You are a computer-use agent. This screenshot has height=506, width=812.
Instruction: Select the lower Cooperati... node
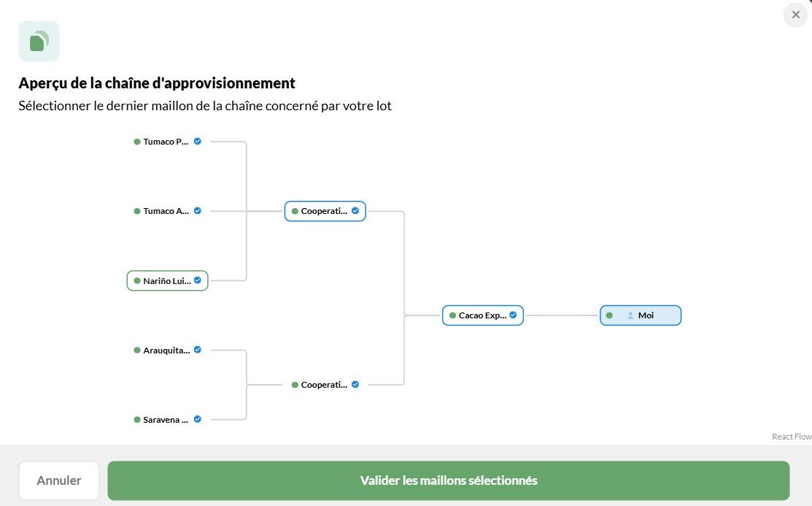point(325,385)
